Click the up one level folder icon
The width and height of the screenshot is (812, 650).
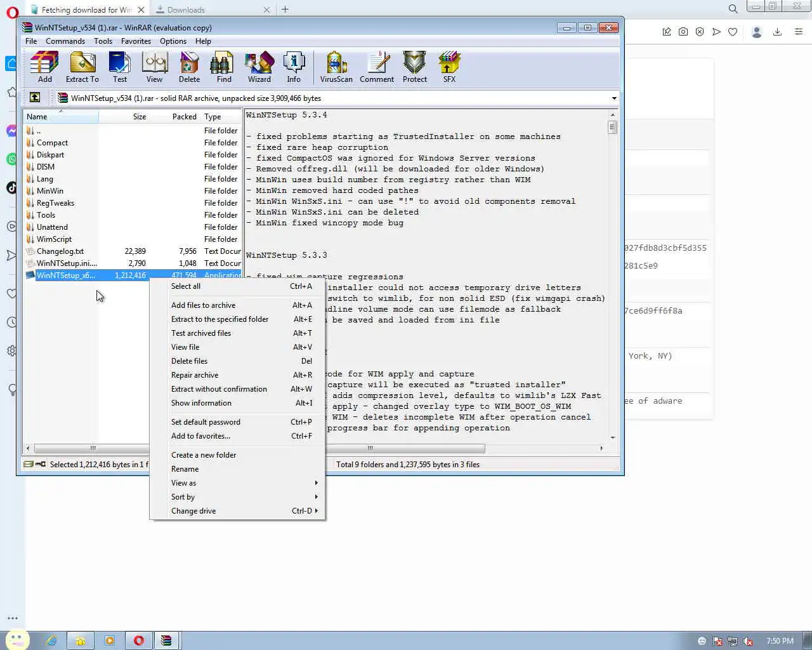[x=35, y=98]
